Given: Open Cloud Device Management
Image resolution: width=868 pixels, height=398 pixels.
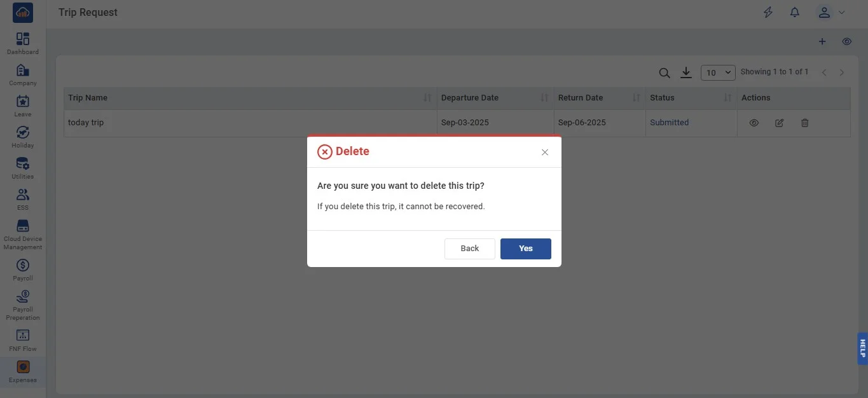Looking at the screenshot, I should pyautogui.click(x=23, y=234).
